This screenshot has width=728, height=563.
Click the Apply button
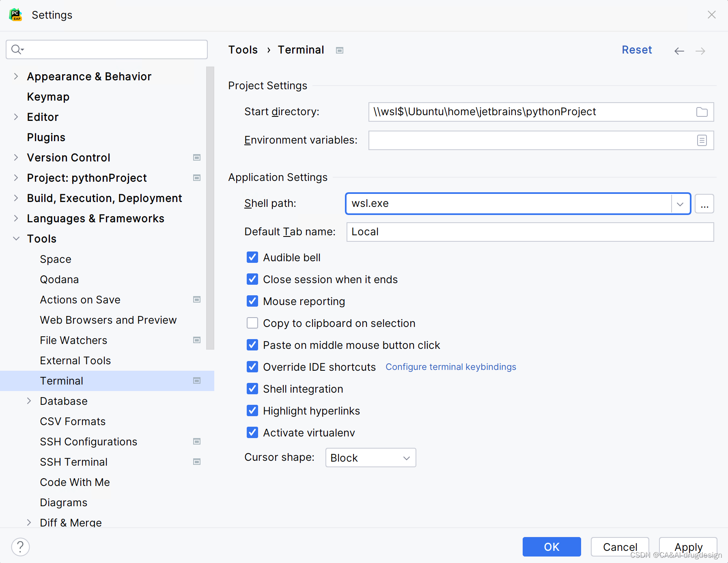(x=688, y=547)
